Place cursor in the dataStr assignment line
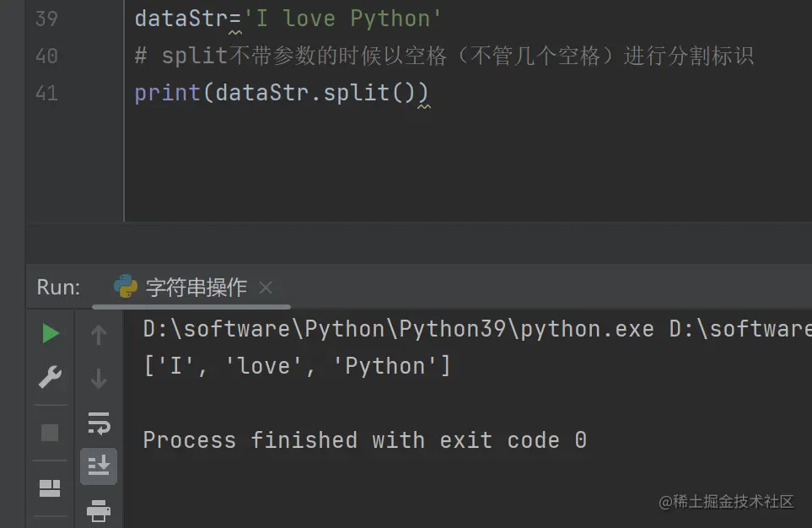 point(288,19)
